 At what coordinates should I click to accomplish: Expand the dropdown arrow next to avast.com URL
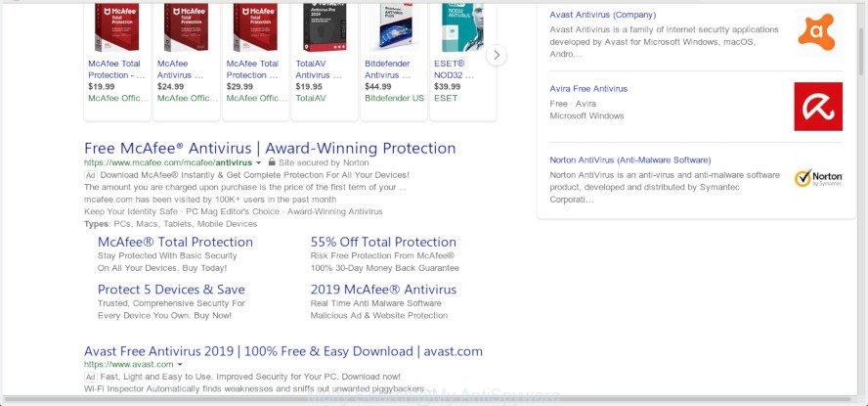pos(179,365)
